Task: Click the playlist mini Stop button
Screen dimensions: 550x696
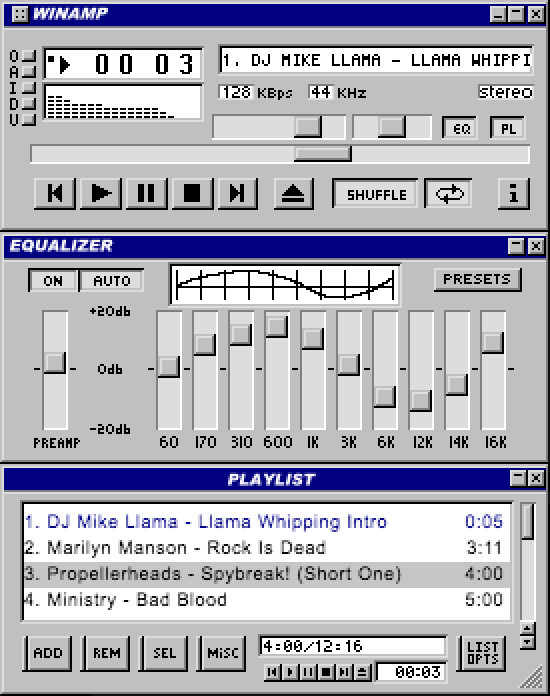Action: click(x=326, y=672)
